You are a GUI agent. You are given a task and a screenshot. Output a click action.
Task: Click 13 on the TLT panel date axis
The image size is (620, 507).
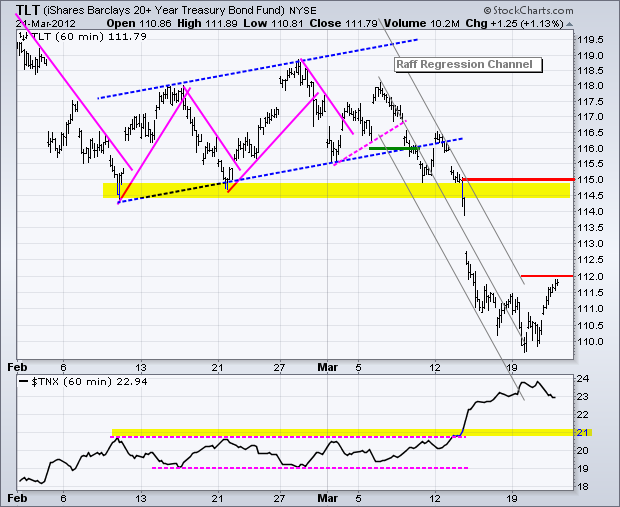pyautogui.click(x=141, y=367)
